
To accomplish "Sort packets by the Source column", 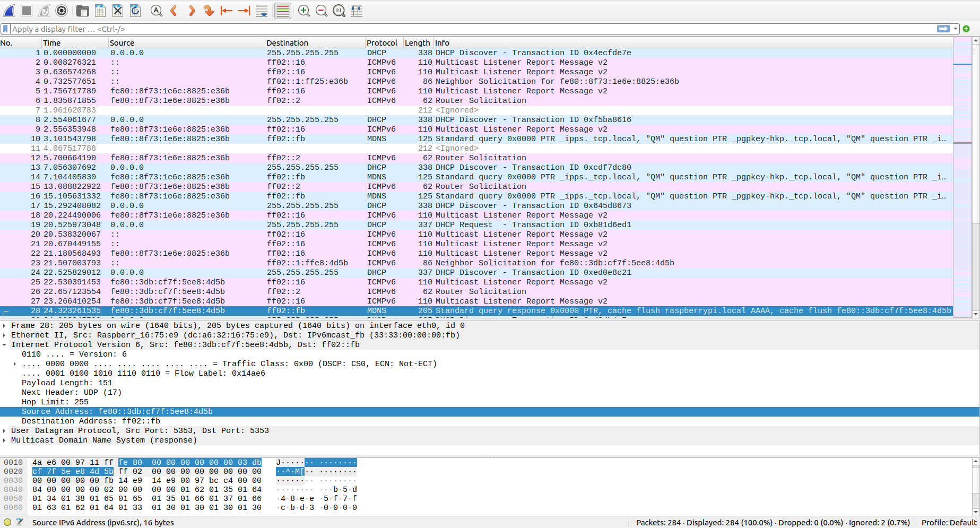I will [186, 43].
